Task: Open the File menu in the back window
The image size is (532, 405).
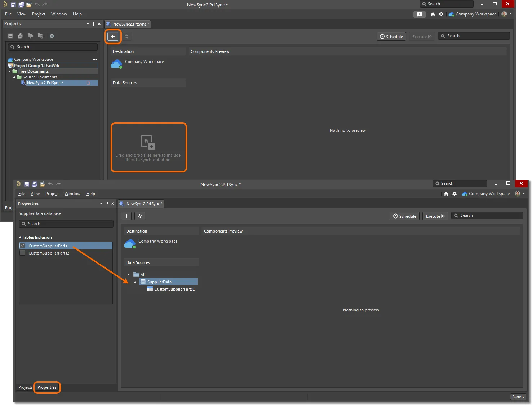Action: pyautogui.click(x=8, y=14)
